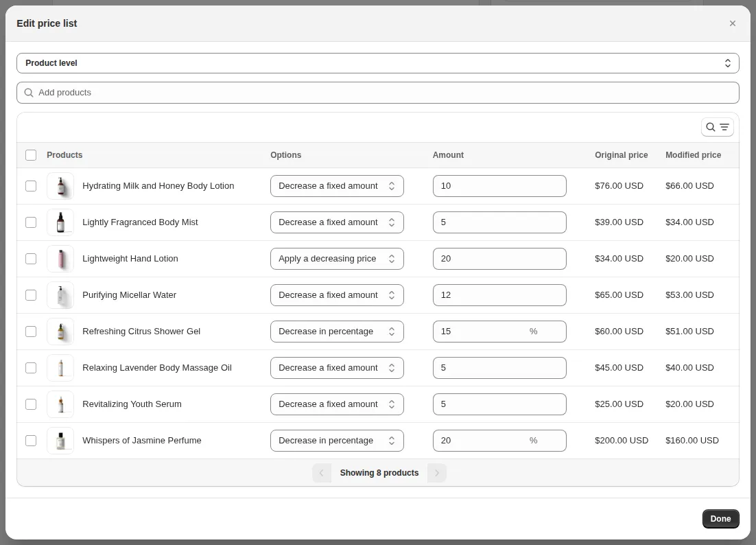This screenshot has height=545, width=756.
Task: Click the Options column header
Action: (286, 155)
